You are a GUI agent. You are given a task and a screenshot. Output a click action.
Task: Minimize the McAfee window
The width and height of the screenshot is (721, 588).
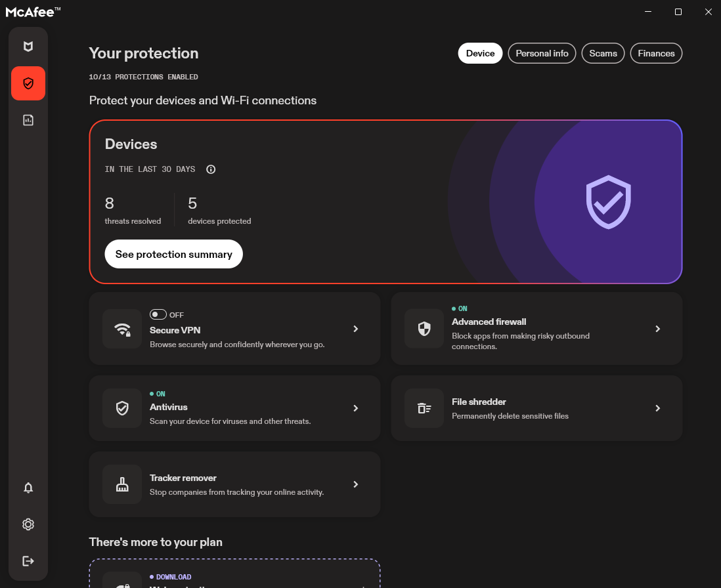[x=648, y=12]
